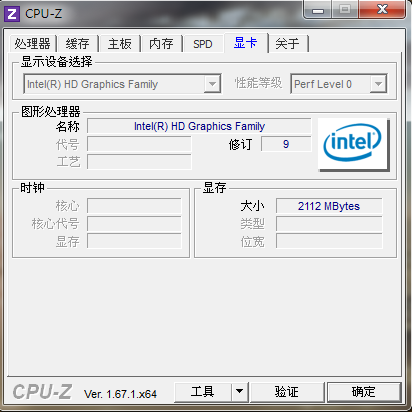Image resolution: width=412 pixels, height=412 pixels.
Task: Click the CPU-Z title bar logo icon
Action: (12, 14)
